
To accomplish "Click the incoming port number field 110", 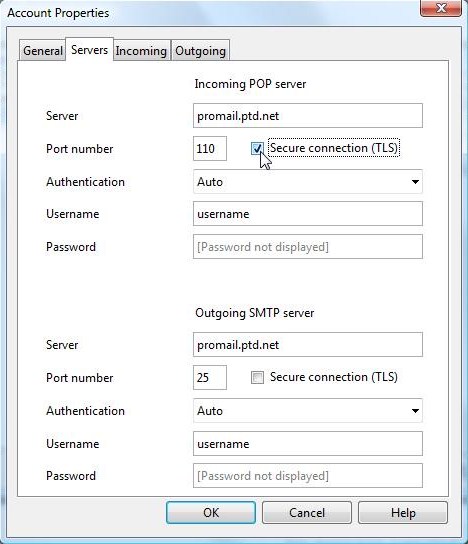I will click(210, 148).
